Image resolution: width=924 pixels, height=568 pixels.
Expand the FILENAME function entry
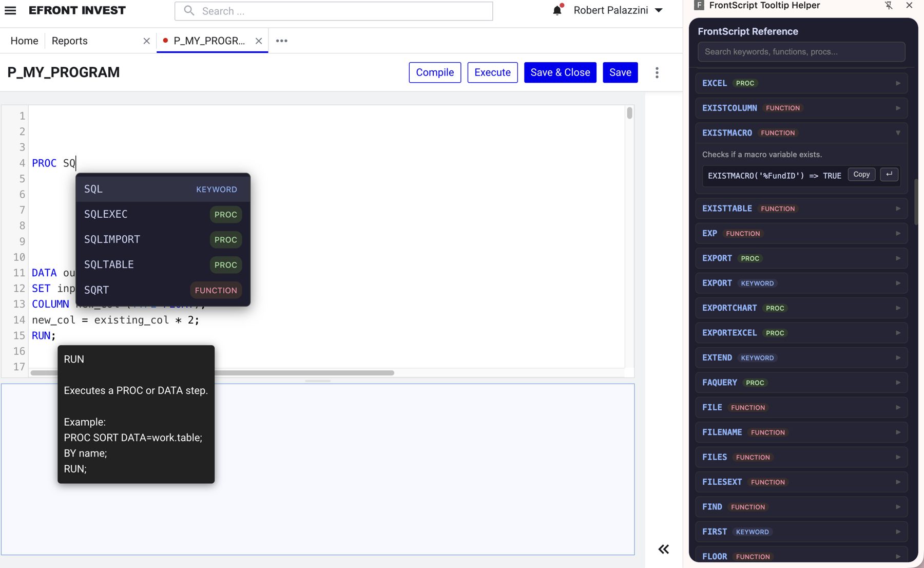pos(801,432)
